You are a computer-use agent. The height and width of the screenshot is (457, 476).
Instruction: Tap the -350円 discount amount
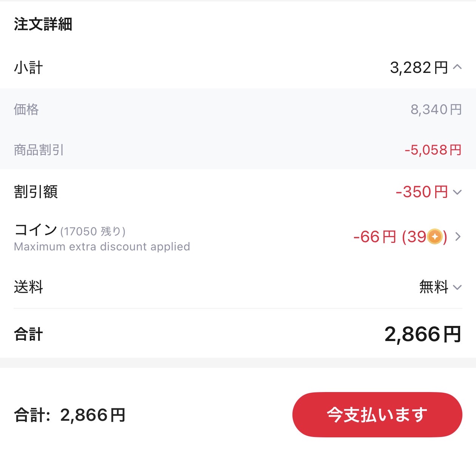point(422,192)
